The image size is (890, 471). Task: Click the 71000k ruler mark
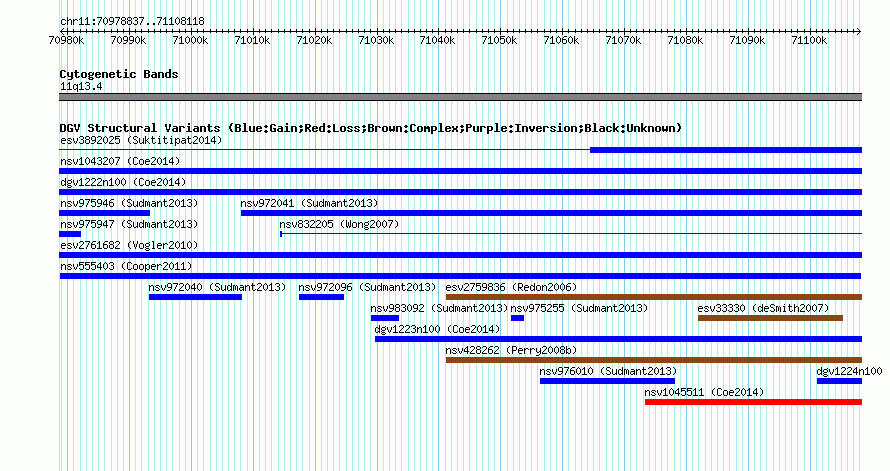190,40
